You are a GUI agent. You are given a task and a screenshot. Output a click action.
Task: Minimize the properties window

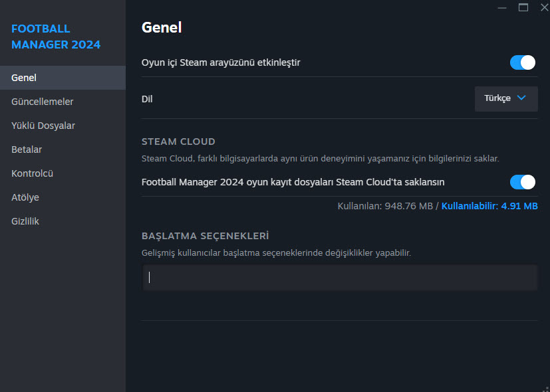coord(501,7)
